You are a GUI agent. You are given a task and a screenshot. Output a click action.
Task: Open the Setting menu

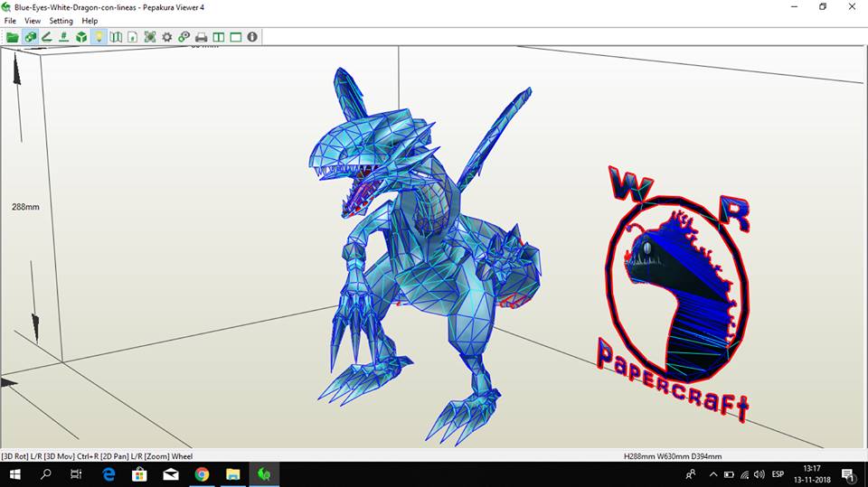click(61, 21)
